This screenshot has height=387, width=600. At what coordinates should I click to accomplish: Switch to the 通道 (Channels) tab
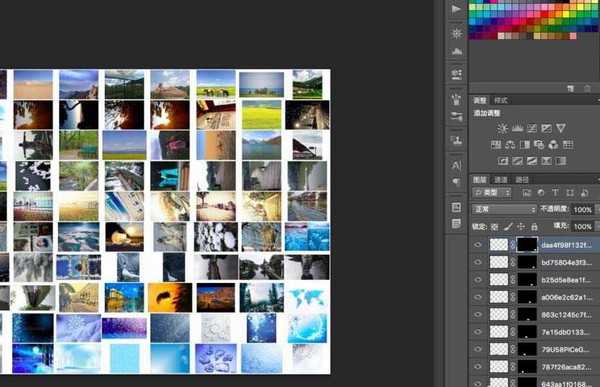[x=501, y=180]
